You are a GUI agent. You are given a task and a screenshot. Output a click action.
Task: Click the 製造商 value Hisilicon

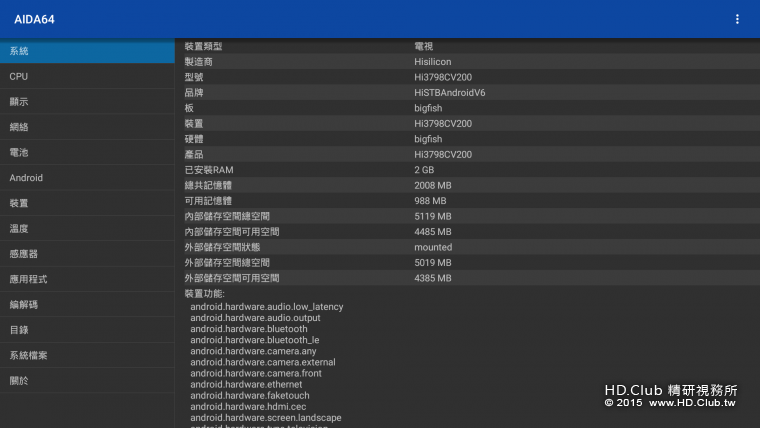point(432,62)
